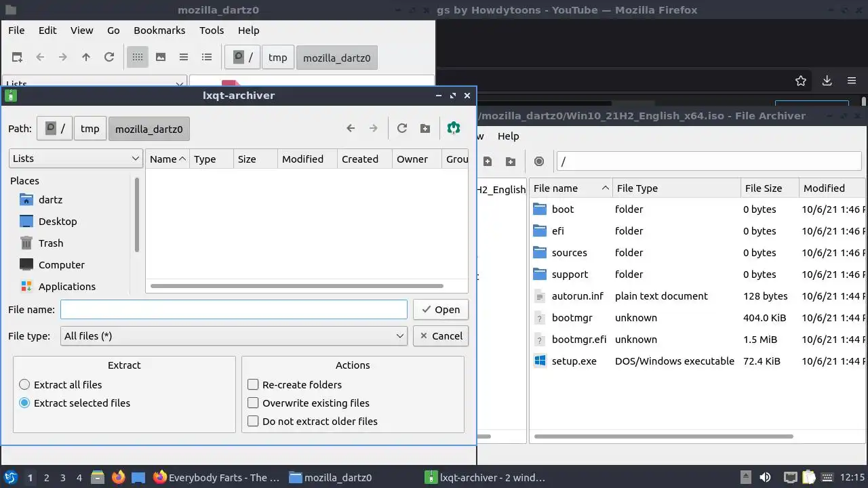Open View menu in file manager

pos(81,30)
